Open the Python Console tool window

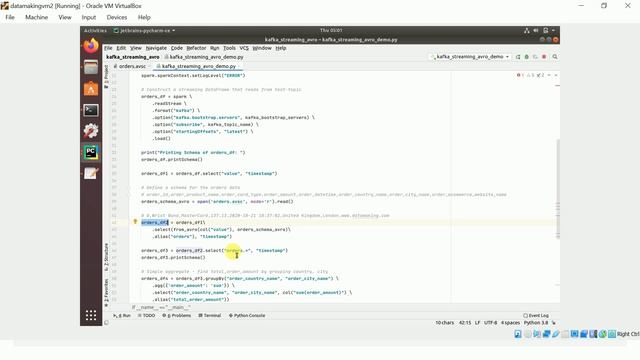247,316
